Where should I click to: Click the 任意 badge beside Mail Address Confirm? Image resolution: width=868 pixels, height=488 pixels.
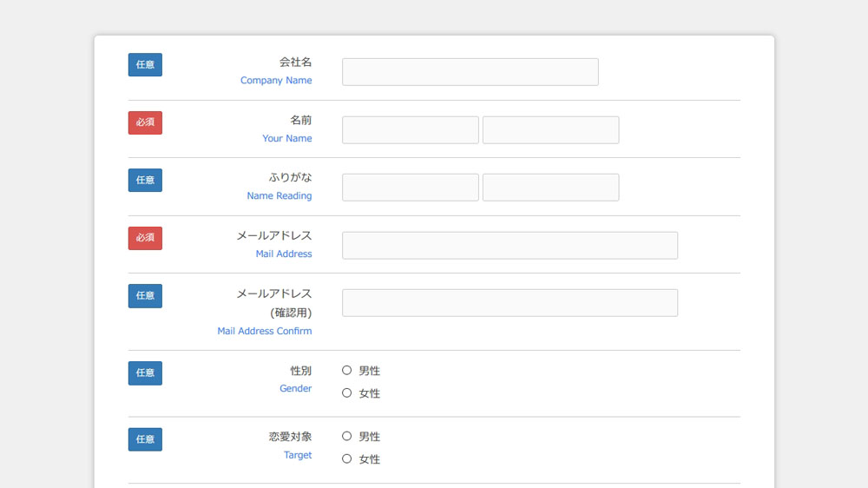point(145,296)
